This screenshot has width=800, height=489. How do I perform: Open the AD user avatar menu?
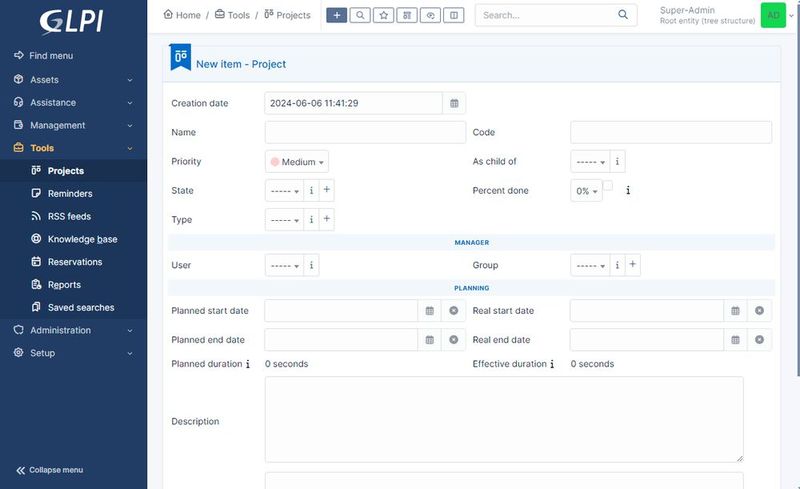tap(773, 15)
